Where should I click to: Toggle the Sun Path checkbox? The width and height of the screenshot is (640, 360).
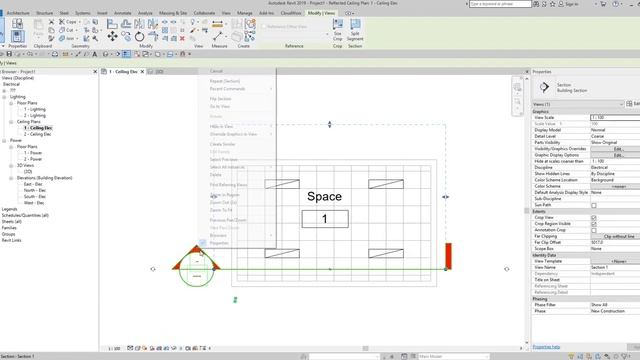(594, 205)
